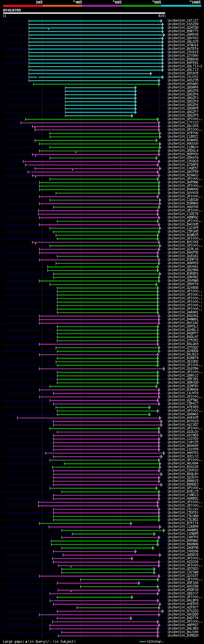204x644 pixels.
Task: Open hit UniRef100_B9R773
Action: click(x=183, y=31)
